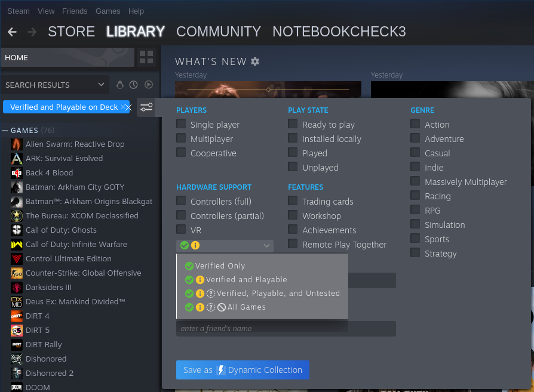Open the NOTEBOOKCHECK3 profile
534x392 pixels.
(x=339, y=32)
